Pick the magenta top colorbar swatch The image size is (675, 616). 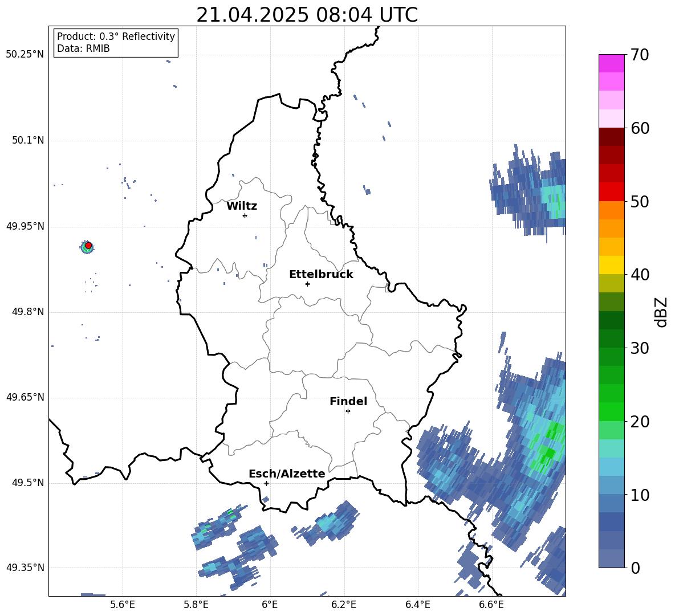[x=611, y=63]
